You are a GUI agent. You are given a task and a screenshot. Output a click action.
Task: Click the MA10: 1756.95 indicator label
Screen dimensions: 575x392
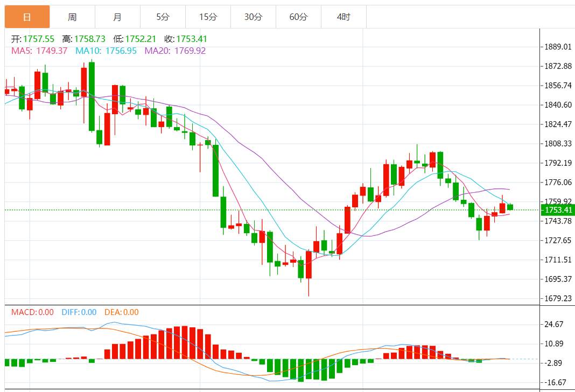[x=106, y=51]
